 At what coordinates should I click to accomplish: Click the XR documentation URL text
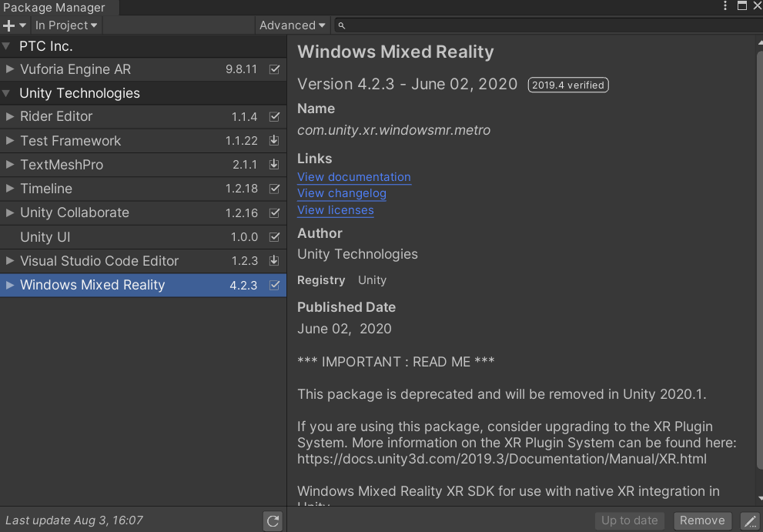point(502,459)
